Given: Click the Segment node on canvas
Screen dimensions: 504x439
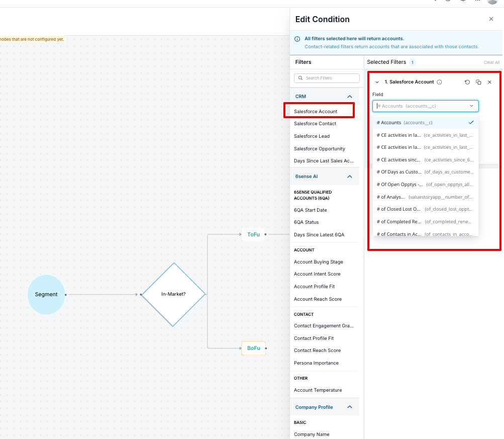Looking at the screenshot, I should (46, 294).
